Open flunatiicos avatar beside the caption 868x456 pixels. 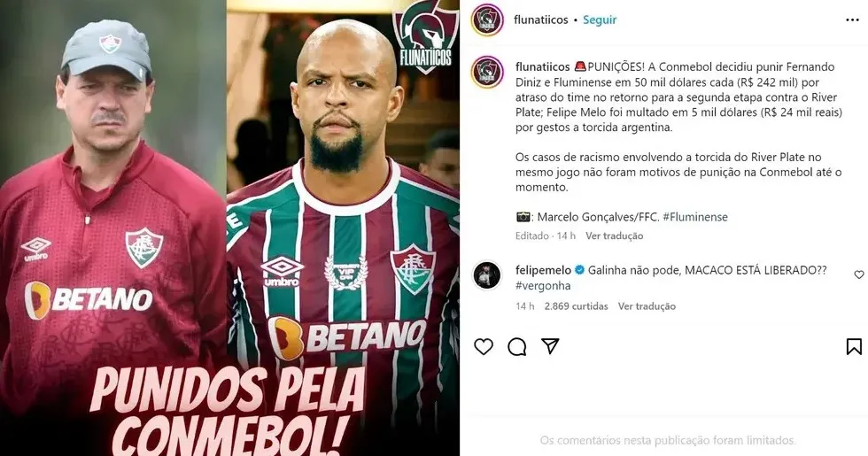[487, 72]
